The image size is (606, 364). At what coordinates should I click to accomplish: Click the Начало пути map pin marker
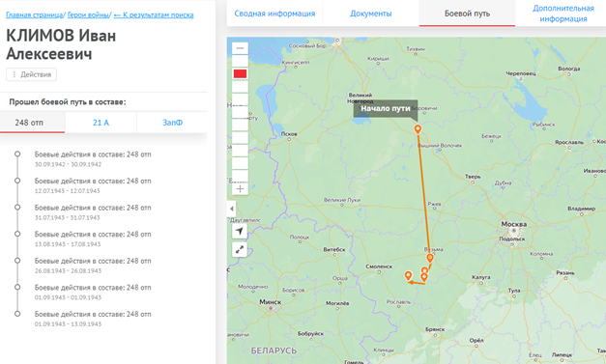(x=418, y=129)
